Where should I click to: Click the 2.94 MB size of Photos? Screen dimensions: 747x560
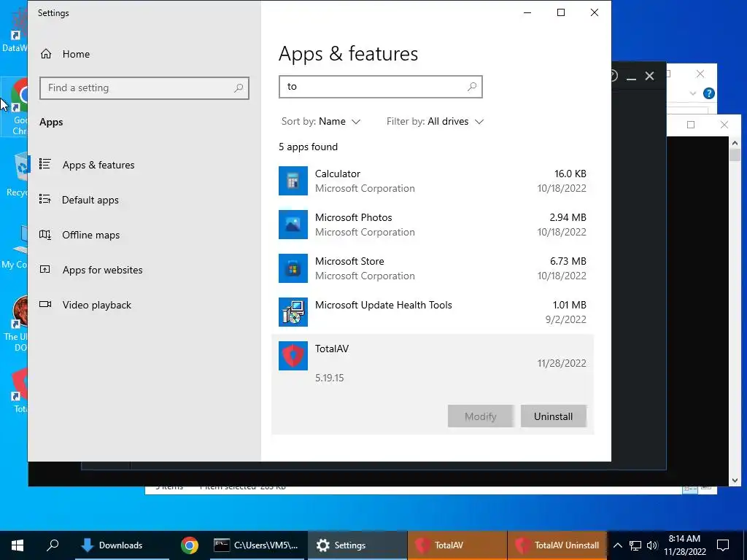pos(568,217)
